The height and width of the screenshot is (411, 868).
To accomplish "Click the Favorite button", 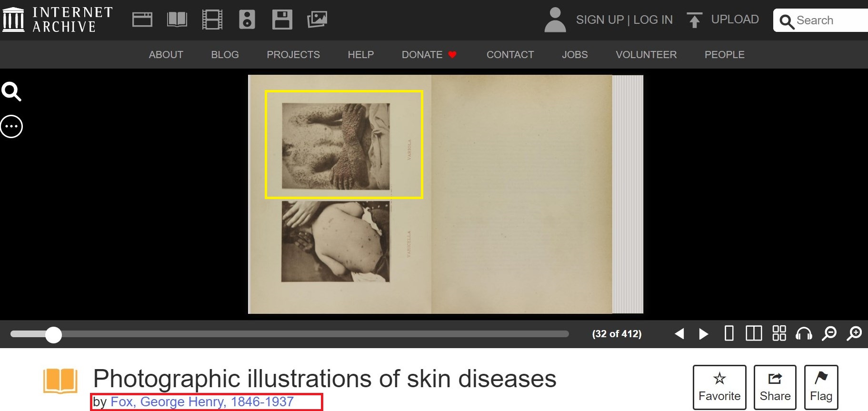I will (719, 387).
